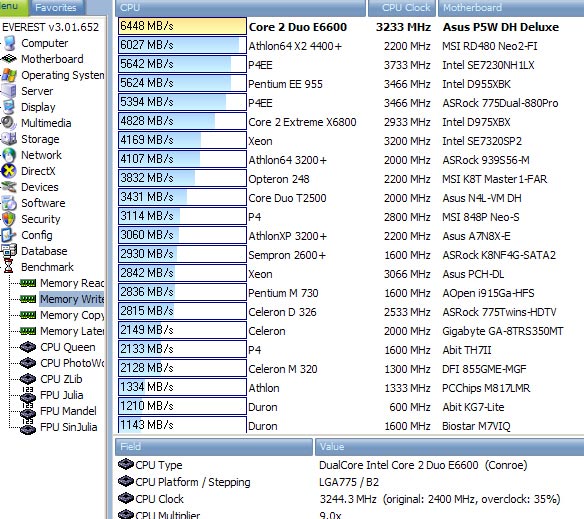Click the CPU Clock field chip icon
The width and height of the screenshot is (584, 519).
126,498
